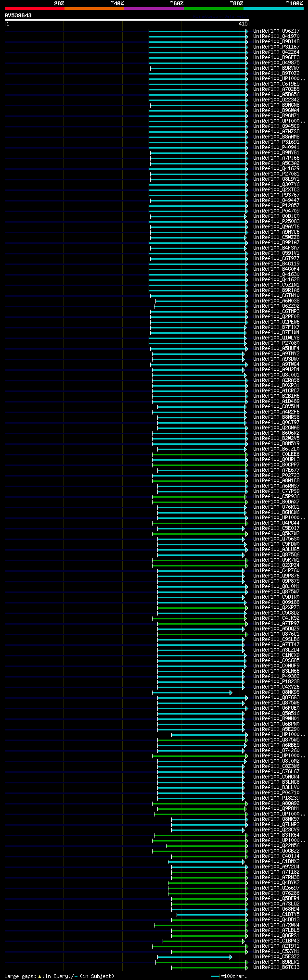Select label UniRef100_Q8NK95
Viewport: 308px width, 980px height.
click(x=276, y=692)
